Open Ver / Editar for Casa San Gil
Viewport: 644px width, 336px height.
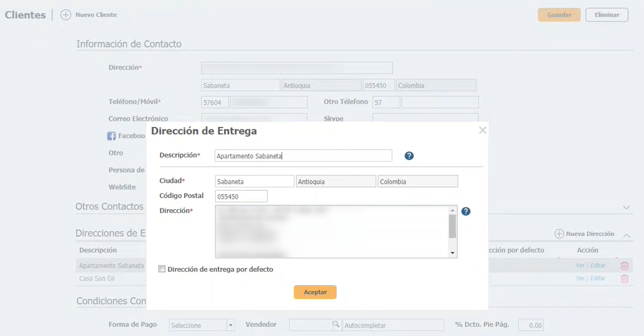pyautogui.click(x=591, y=278)
